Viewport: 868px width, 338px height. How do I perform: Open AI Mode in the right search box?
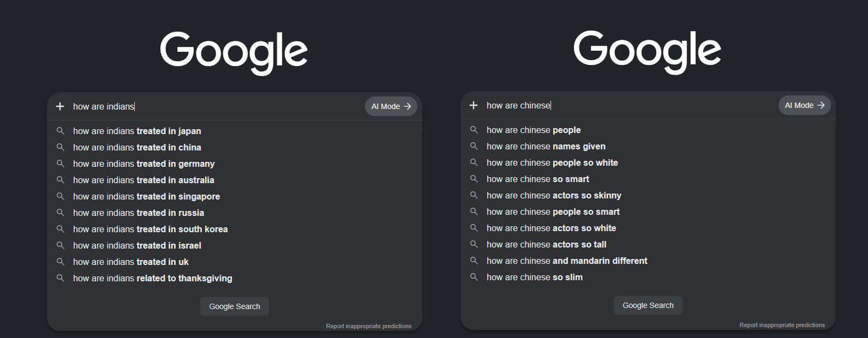coord(805,105)
